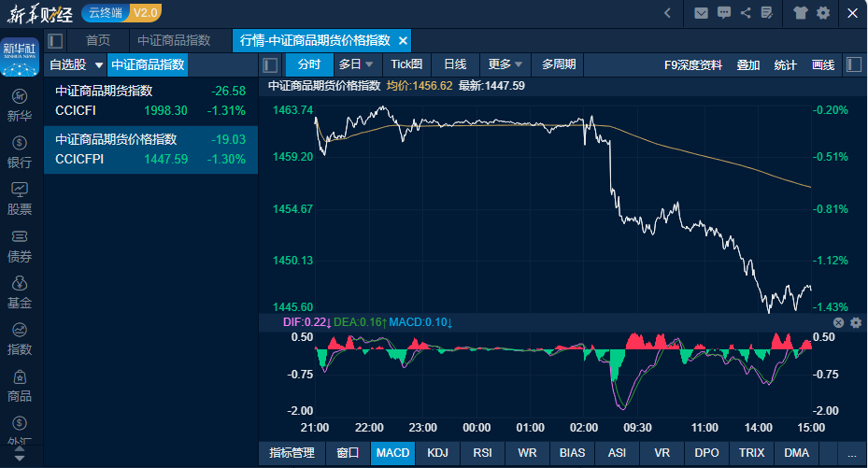This screenshot has height=468, width=868.
Task: Expand the 自选股 dropdown
Action: [99, 65]
